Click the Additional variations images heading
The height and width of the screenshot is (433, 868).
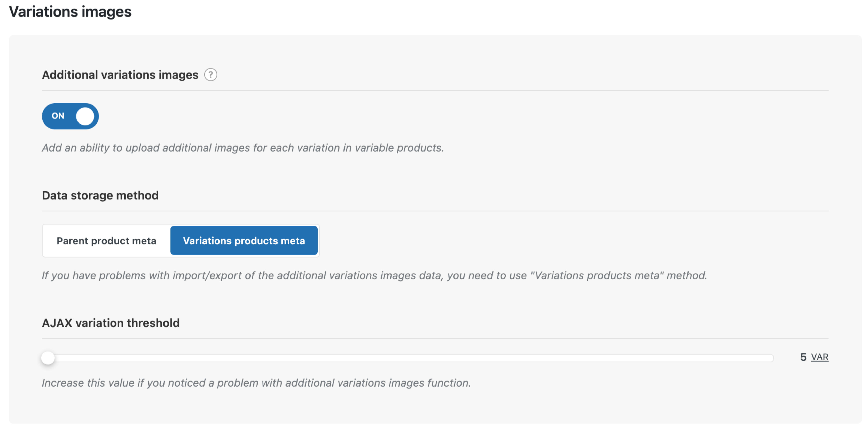(120, 75)
